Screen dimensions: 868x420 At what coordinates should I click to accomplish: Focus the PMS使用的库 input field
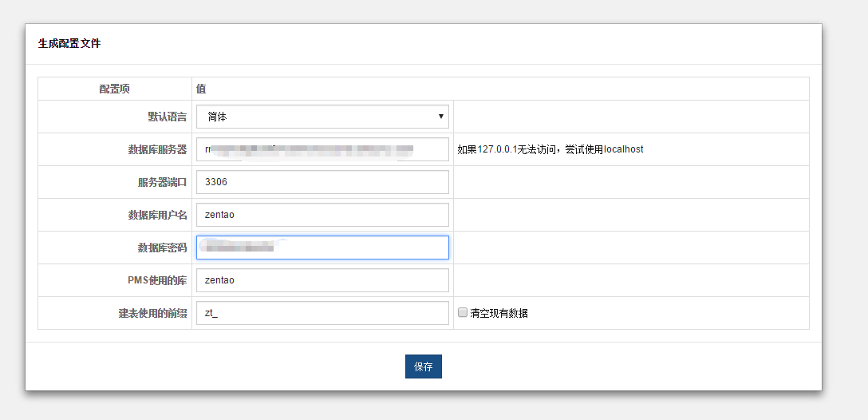[322, 280]
